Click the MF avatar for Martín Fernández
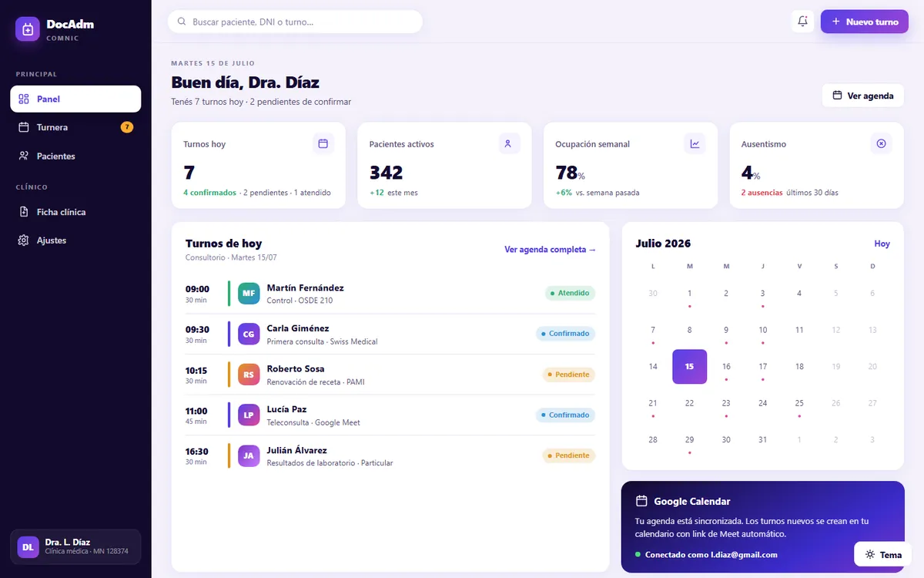 click(x=249, y=294)
